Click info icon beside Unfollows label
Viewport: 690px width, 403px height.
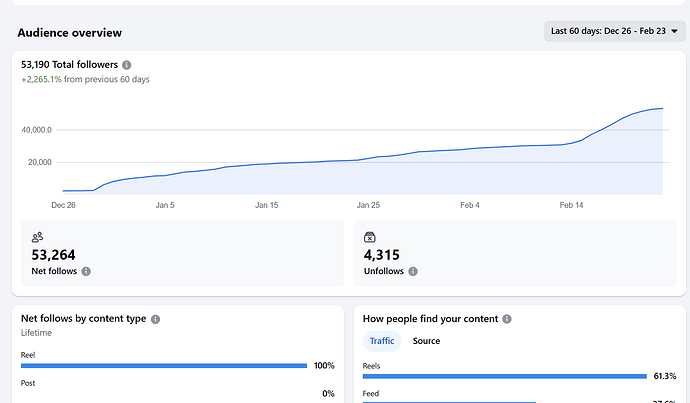pos(413,271)
